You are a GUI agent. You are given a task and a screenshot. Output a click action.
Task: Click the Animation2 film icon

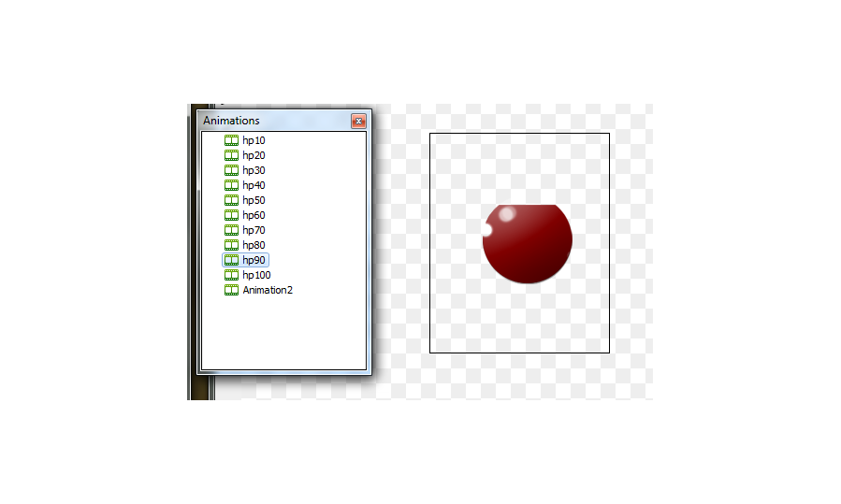point(231,290)
